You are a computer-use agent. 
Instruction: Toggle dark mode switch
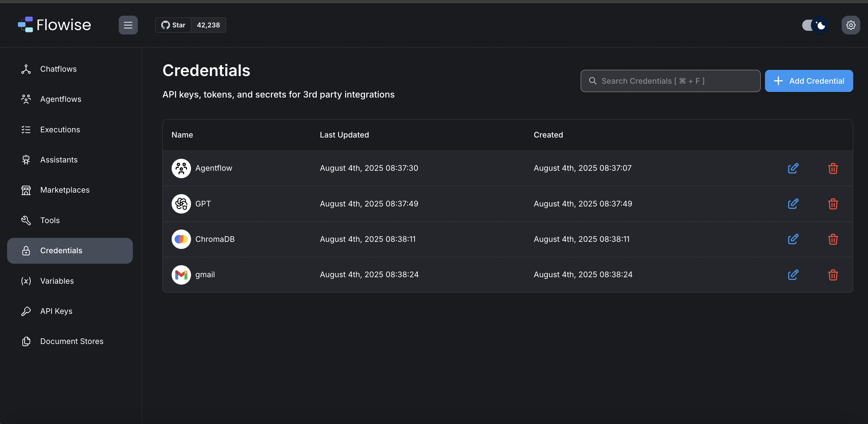click(814, 25)
